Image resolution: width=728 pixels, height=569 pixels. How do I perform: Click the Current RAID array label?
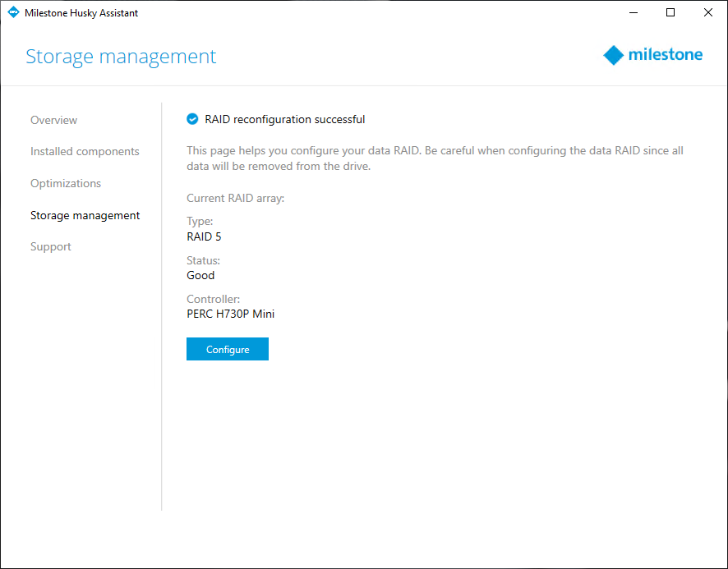click(x=235, y=198)
